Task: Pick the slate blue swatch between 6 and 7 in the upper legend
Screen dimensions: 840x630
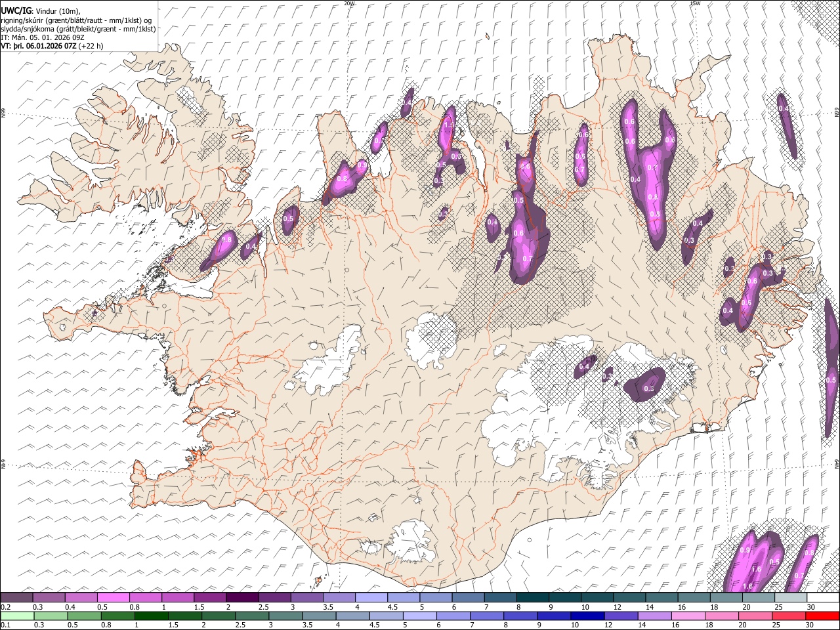Action: point(468,597)
